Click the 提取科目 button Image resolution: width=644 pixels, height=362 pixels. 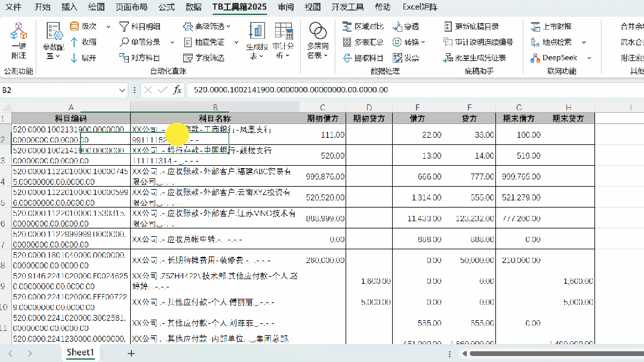(363, 58)
